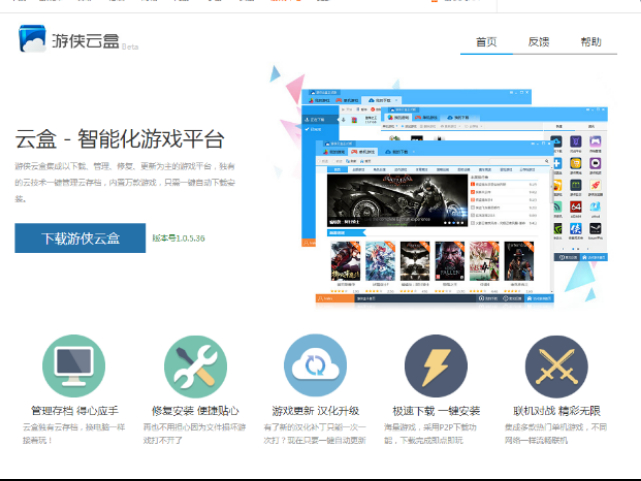This screenshot has width=641, height=481.
Task: Open the 帮助 tab
Action: 591,42
